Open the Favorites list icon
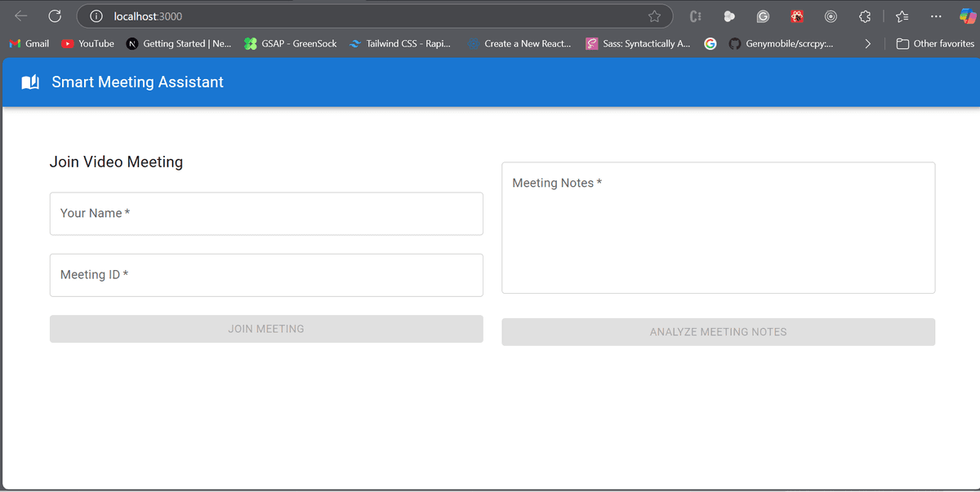Viewport: 980px width, 492px height. tap(902, 16)
